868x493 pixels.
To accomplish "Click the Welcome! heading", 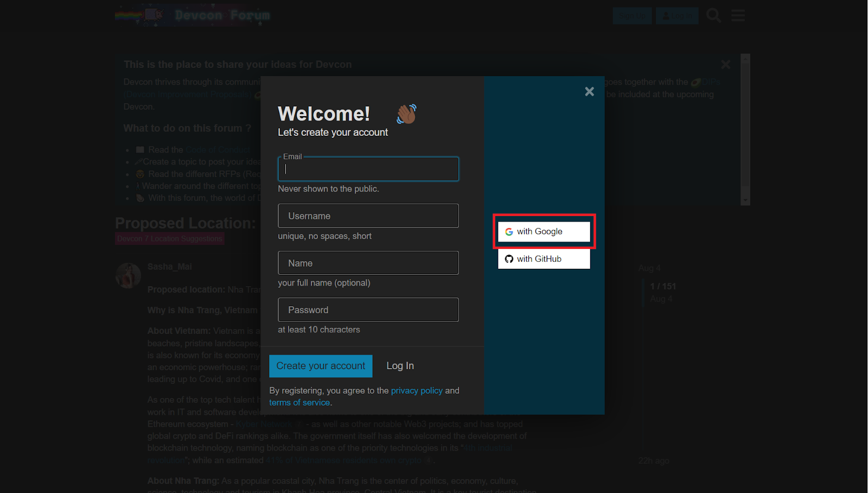I will pyautogui.click(x=324, y=113).
